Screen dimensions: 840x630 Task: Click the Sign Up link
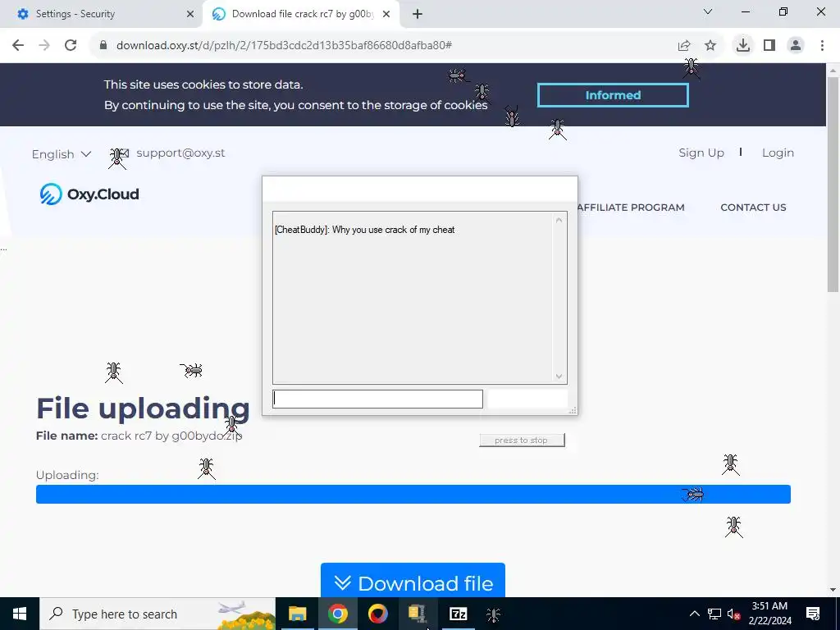[x=701, y=153]
